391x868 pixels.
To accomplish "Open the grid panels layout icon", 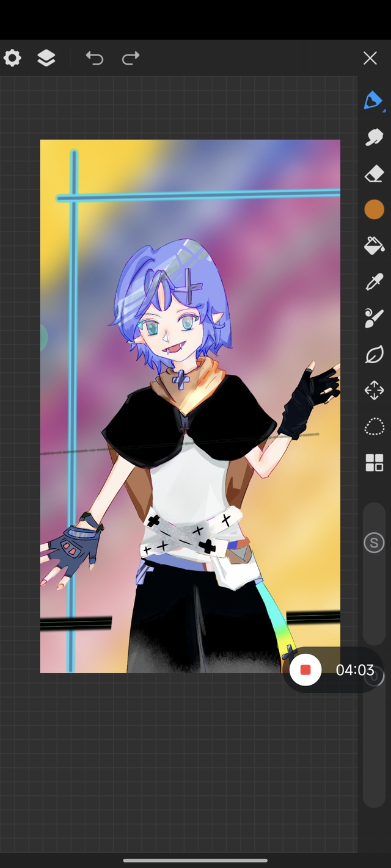I will click(374, 463).
